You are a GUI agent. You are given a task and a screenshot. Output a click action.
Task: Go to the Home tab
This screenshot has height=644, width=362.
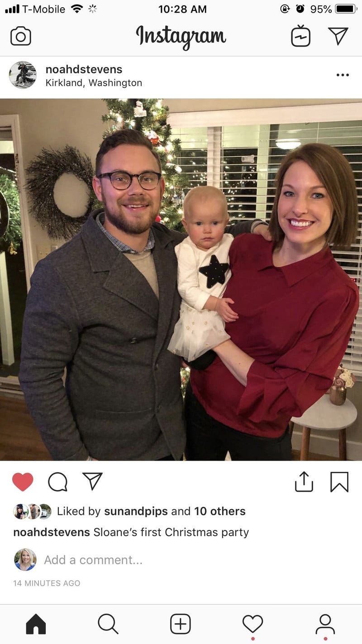point(36,624)
